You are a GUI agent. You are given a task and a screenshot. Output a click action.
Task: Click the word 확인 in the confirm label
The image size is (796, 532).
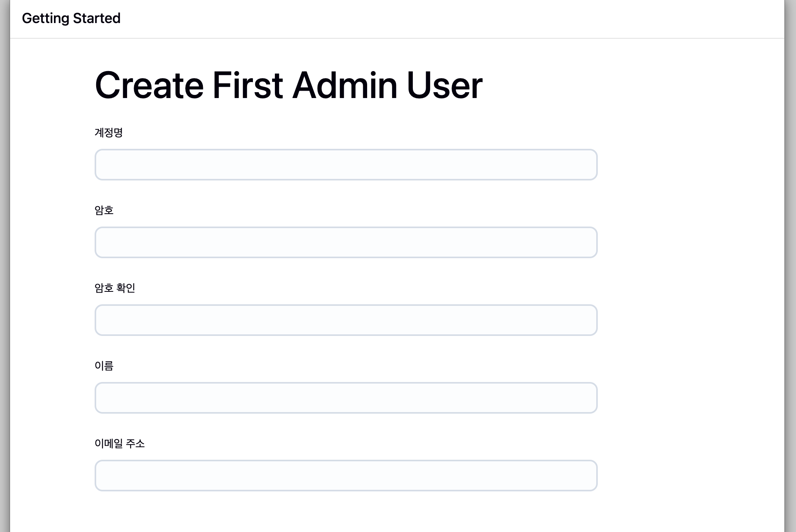pos(126,288)
